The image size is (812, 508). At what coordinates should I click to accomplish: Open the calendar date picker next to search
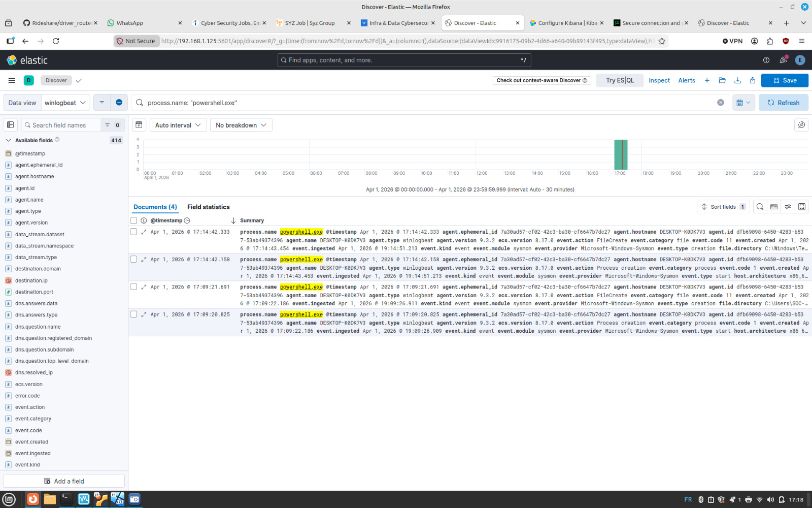(743, 102)
